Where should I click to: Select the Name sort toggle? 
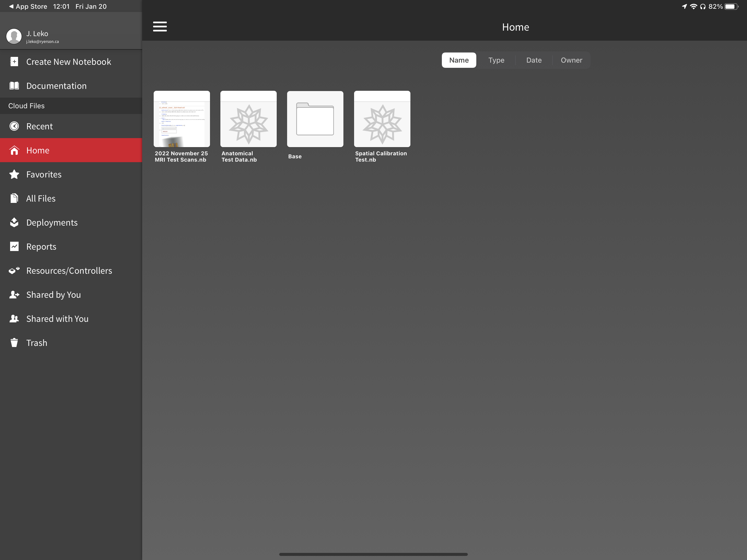point(459,59)
